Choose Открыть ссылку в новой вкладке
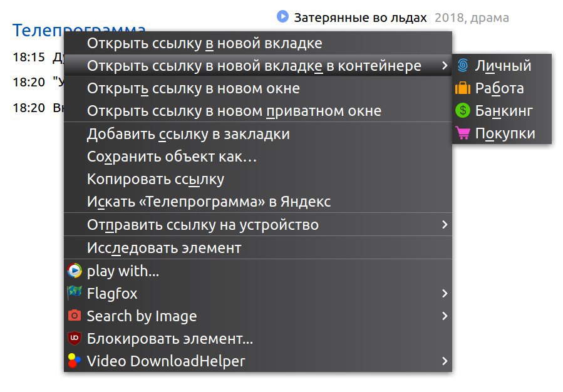The width and height of the screenshot is (563, 392). point(258,43)
